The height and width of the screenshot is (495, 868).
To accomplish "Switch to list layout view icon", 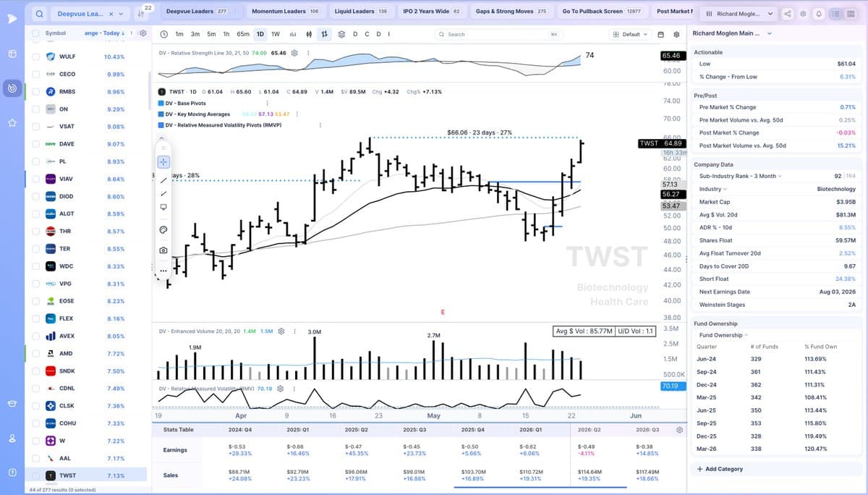I will (835, 14).
